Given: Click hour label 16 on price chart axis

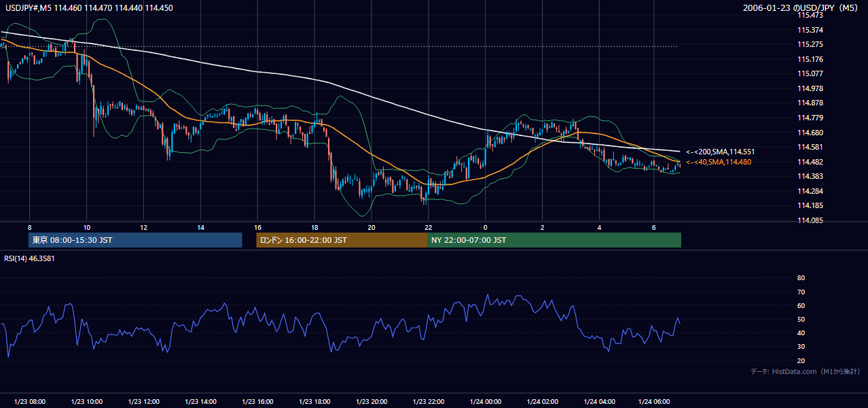Looking at the screenshot, I should tap(257, 226).
